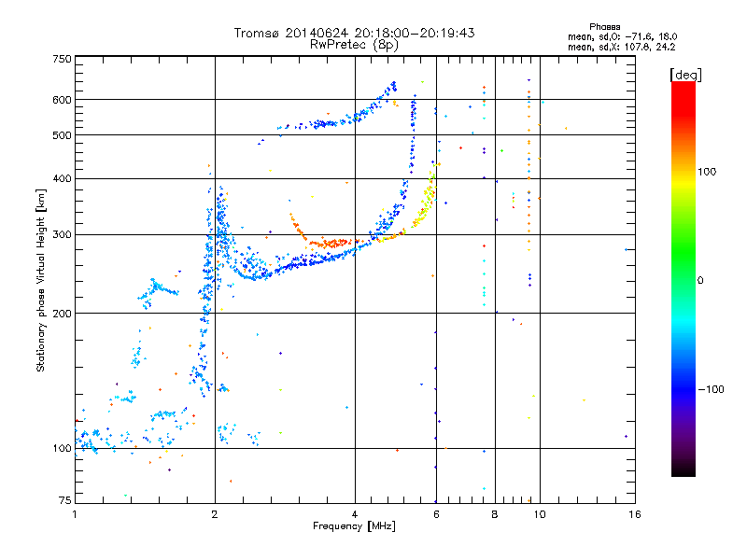Image resolution: width=747 pixels, height=560 pixels.
Task: Click the "300" height tick label
Action: coord(63,234)
